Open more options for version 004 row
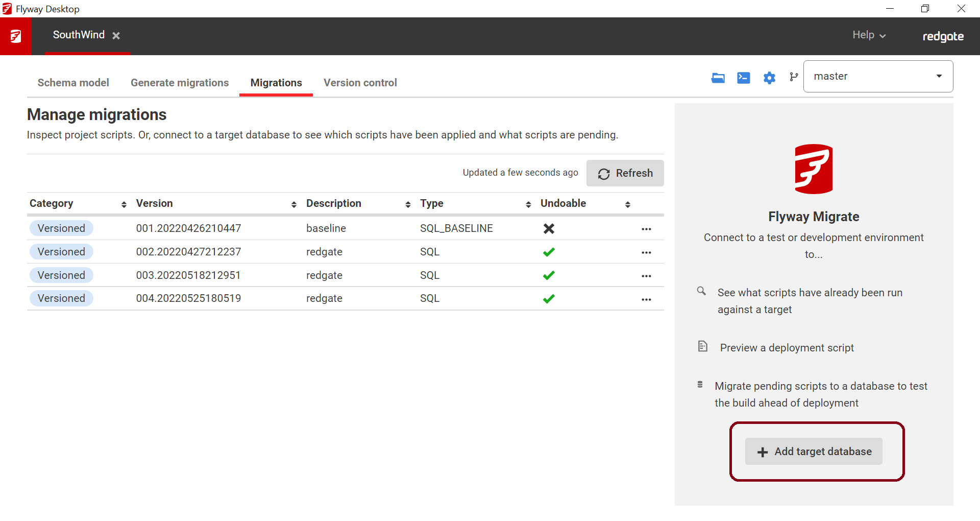Screen dimensions: 980x521 646,299
